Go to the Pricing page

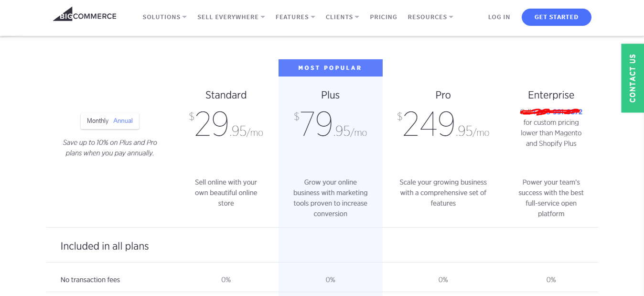pyautogui.click(x=383, y=17)
